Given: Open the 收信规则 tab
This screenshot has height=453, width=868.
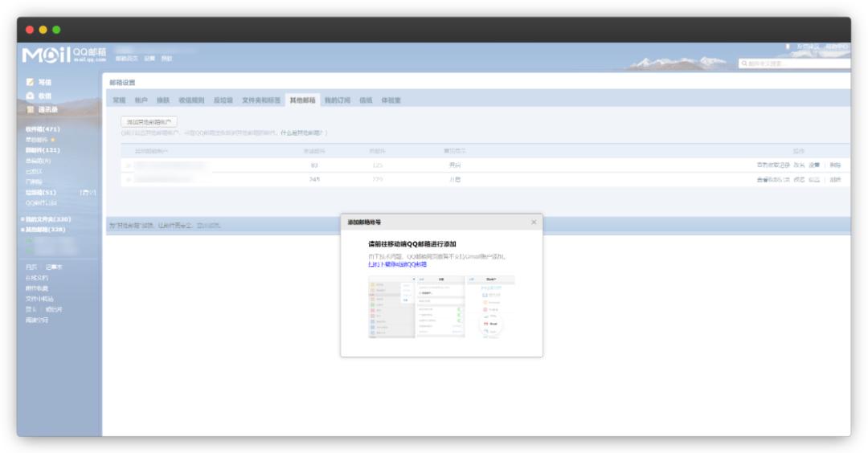Looking at the screenshot, I should coord(191,100).
